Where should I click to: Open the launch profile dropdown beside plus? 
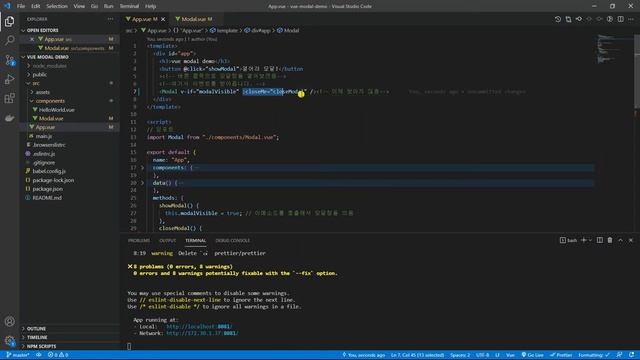point(590,240)
